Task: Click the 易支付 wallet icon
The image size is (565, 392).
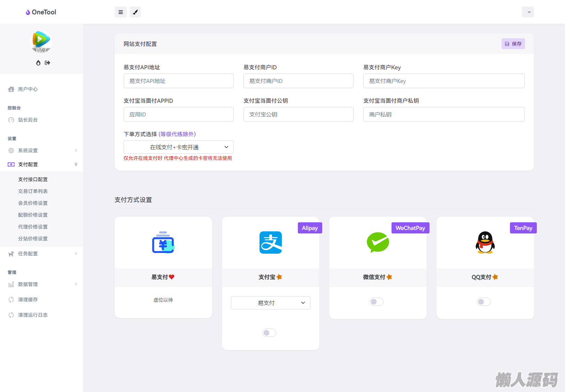Action: coord(163,243)
